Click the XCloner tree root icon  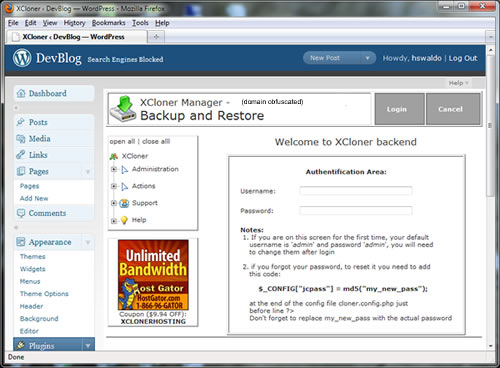[114, 156]
